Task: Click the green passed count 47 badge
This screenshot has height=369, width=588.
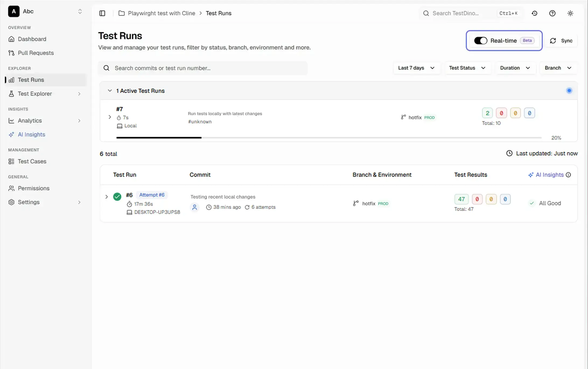Action: [x=461, y=199]
